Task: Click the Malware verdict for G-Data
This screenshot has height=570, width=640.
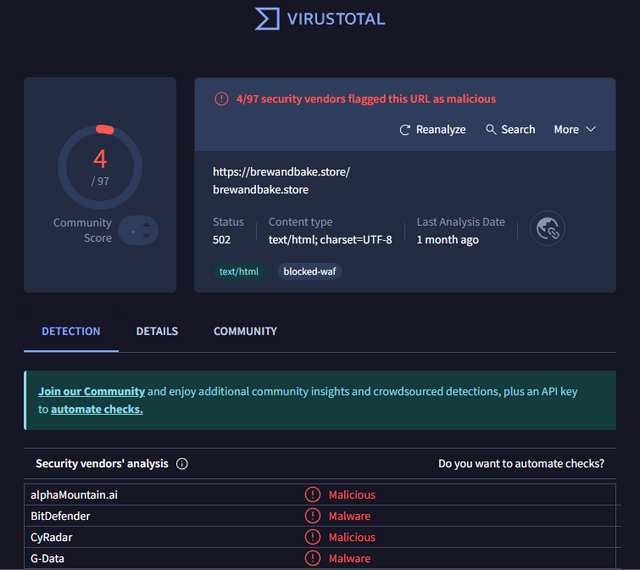Action: (349, 559)
